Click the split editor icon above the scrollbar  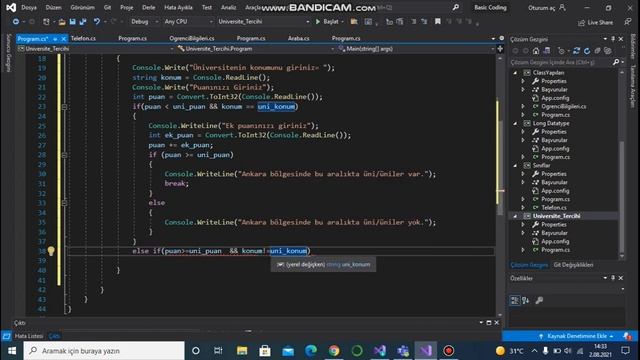point(500,49)
